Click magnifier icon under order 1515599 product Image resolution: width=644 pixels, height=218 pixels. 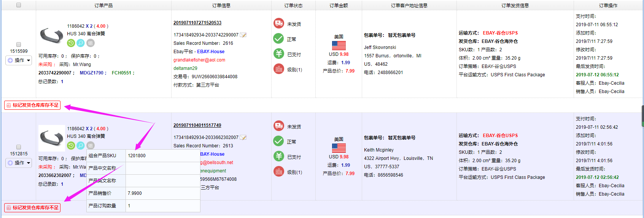pyautogui.click(x=81, y=43)
